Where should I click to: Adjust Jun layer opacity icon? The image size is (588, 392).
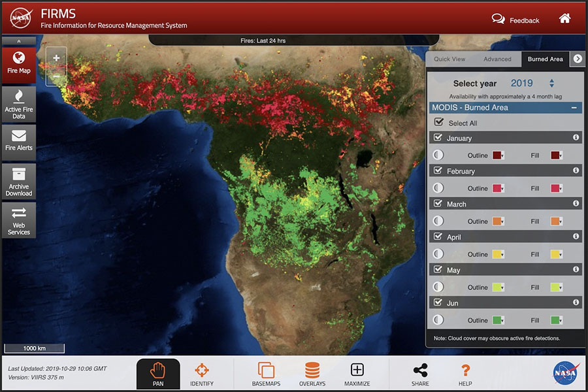438,320
